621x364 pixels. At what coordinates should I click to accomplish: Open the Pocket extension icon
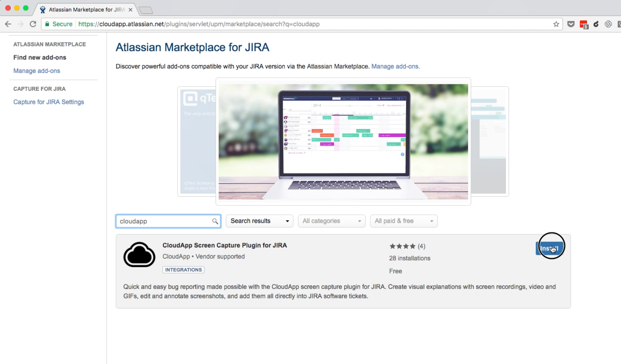(x=571, y=24)
